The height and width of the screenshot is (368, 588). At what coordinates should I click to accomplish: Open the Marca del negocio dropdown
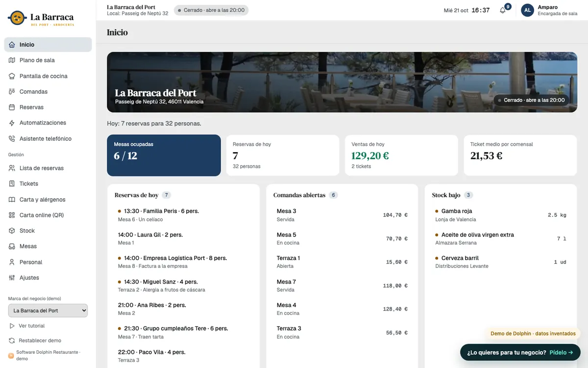click(48, 311)
